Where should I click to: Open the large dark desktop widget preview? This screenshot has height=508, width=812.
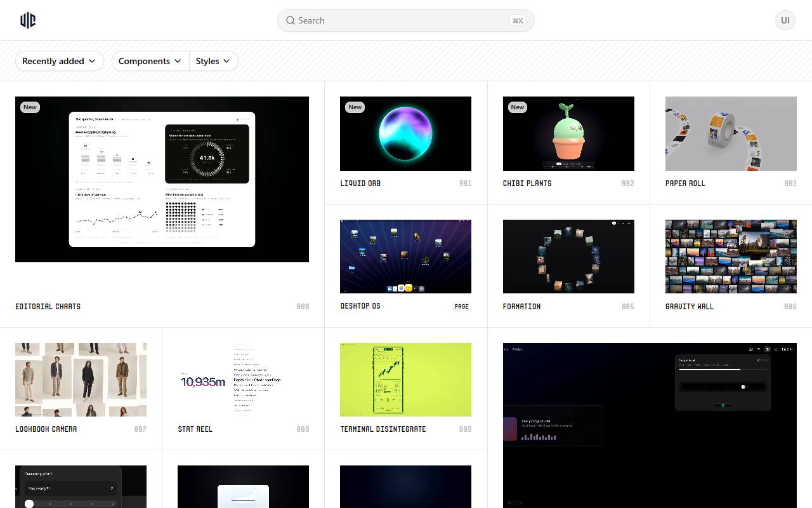pyautogui.click(x=650, y=425)
